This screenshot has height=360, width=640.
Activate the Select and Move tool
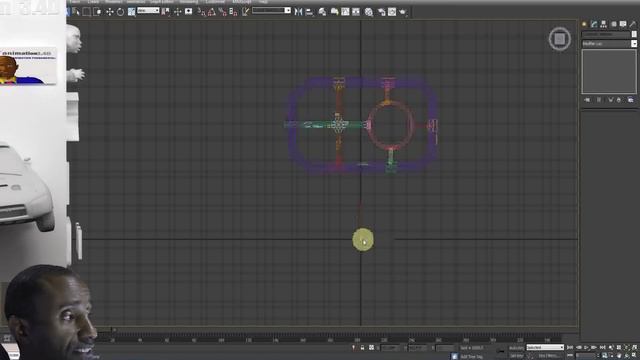tap(109, 12)
